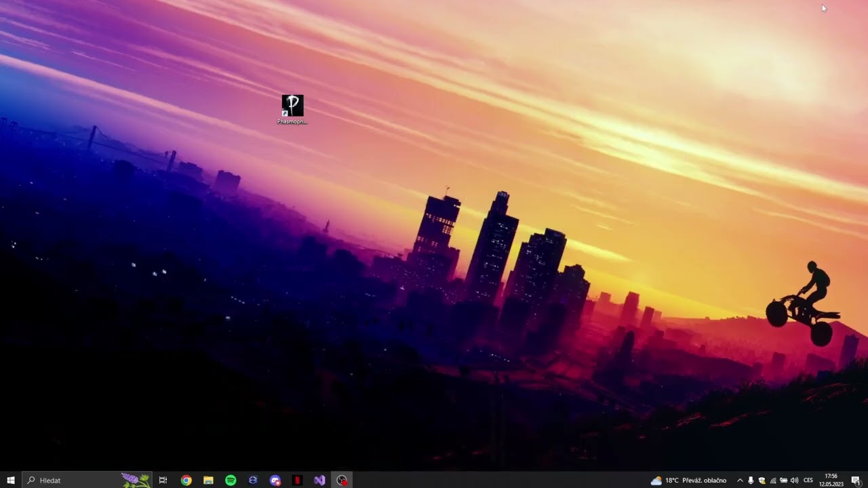868x488 pixels.
Task: Open Visual Studio from the taskbar
Action: point(319,480)
